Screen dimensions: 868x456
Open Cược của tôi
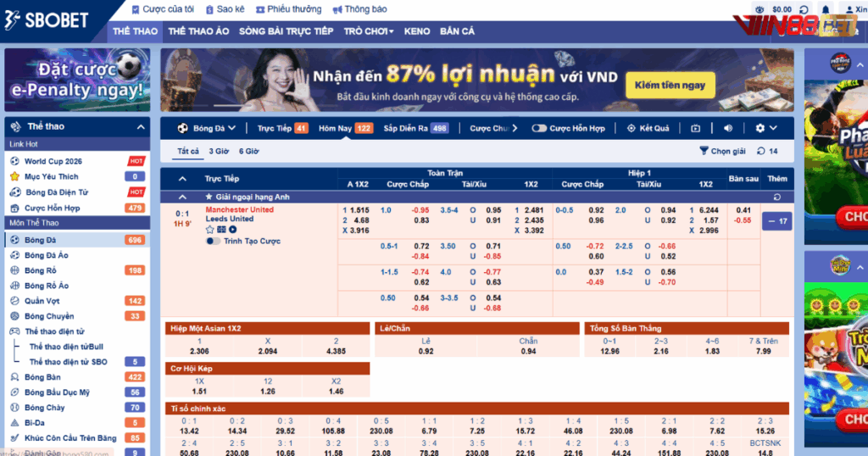click(x=164, y=9)
